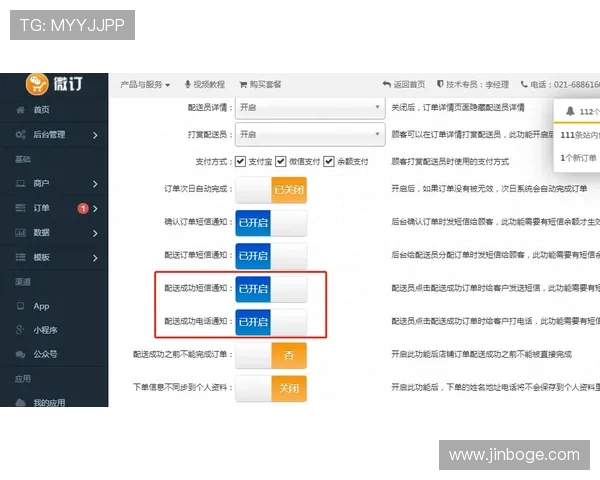
Task: Click 技术专员：李经理 link
Action: coord(473,84)
